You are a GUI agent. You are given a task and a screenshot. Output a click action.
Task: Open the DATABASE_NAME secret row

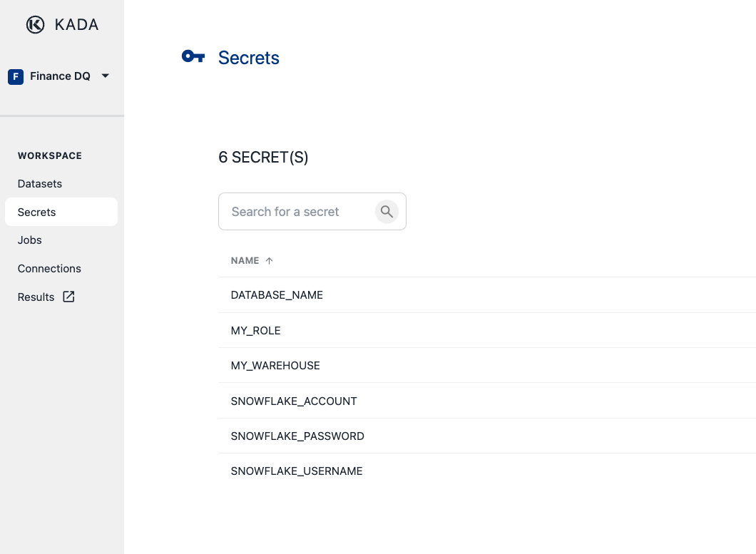277,295
